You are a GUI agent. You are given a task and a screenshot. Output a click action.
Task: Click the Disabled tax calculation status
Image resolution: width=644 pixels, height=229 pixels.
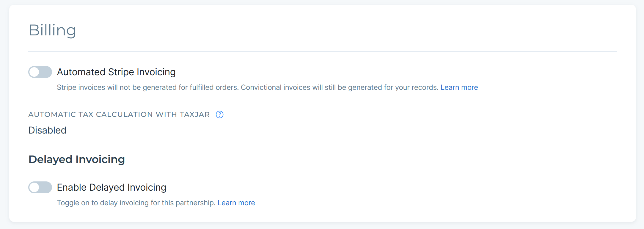47,130
